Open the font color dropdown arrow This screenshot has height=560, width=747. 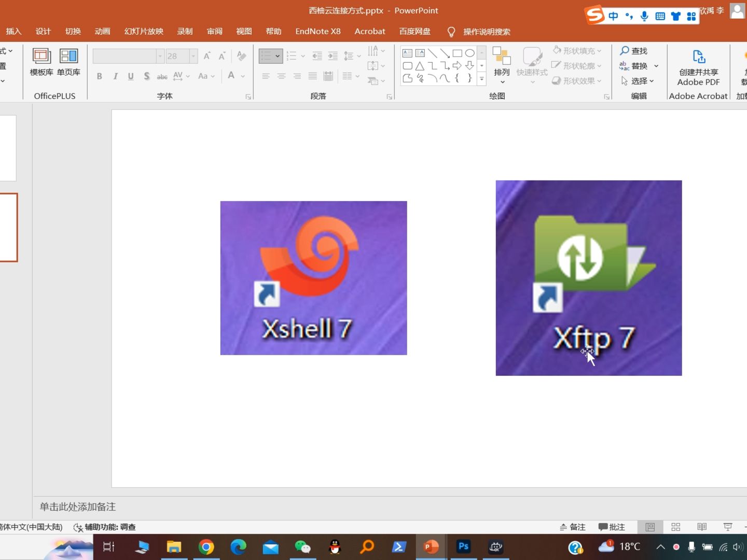tap(243, 76)
